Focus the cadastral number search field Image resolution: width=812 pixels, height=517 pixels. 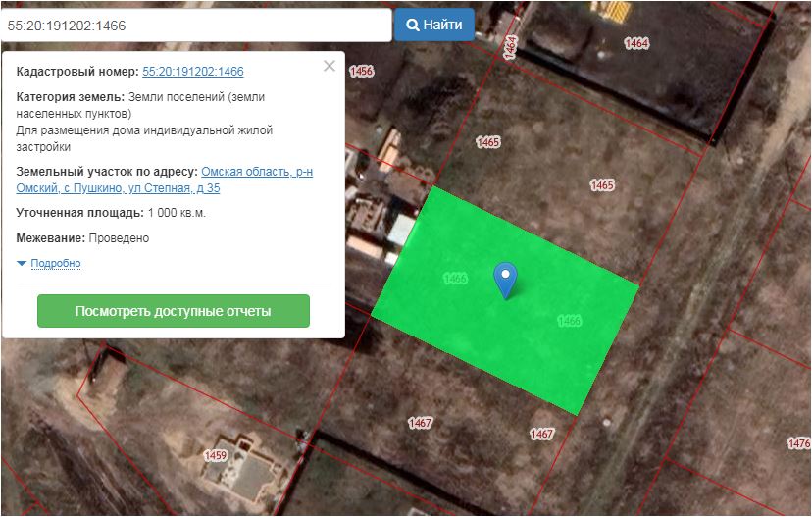click(x=196, y=26)
